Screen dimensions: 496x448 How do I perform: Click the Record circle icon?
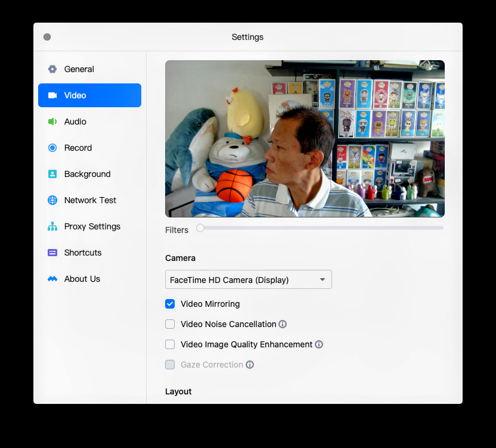tap(52, 148)
